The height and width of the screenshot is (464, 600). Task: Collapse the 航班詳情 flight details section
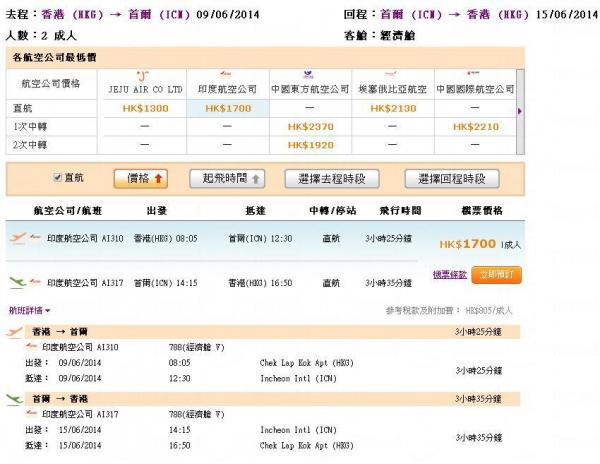29,310
